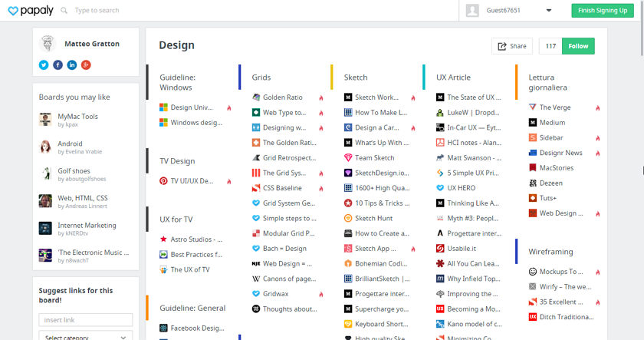The height and width of the screenshot is (340, 644).
Task: Open Matteo Gratton's Facebook profile icon
Action: click(x=58, y=65)
